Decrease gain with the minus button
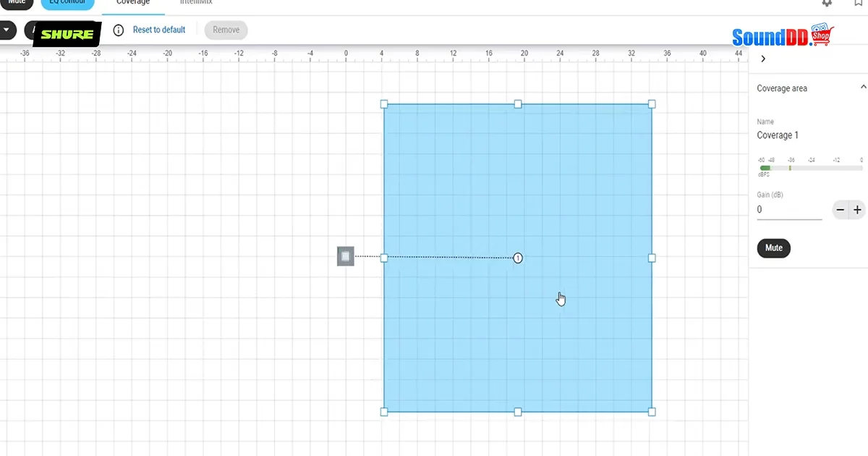 pos(841,210)
